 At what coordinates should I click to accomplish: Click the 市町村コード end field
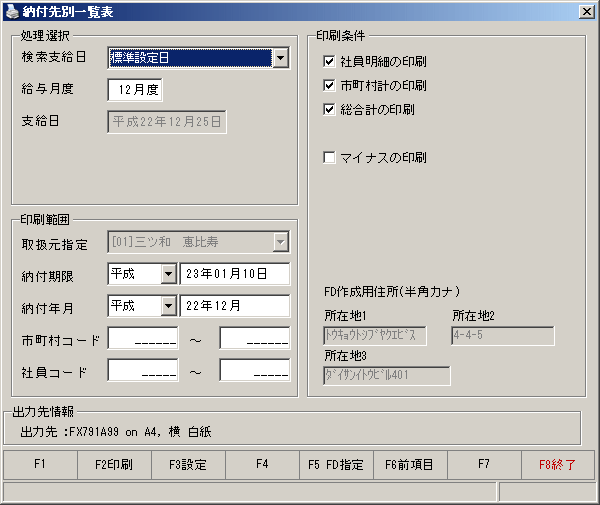(255, 338)
